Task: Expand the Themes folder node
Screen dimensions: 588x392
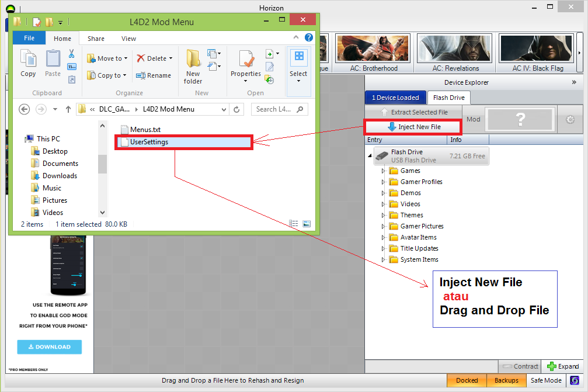Action: coord(383,216)
